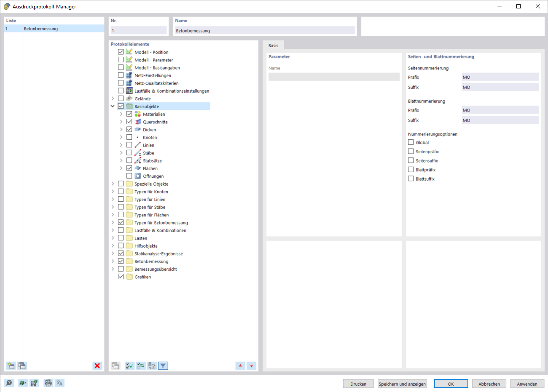548x392 pixels.
Task: Click the Modell - Position icon
Action: coord(129,52)
